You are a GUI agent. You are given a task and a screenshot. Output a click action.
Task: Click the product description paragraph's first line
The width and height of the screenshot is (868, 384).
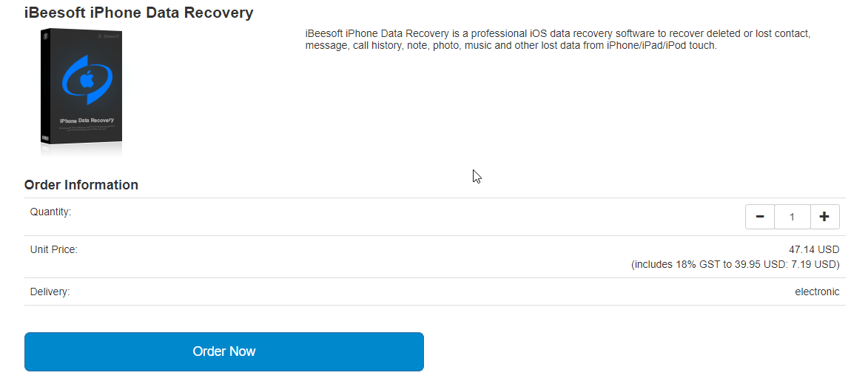[558, 34]
